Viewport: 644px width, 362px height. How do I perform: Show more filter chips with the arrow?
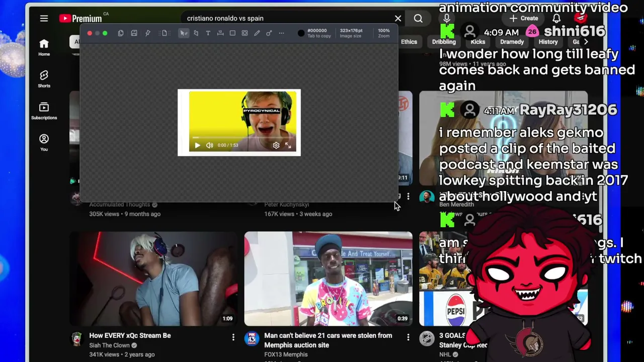586,42
